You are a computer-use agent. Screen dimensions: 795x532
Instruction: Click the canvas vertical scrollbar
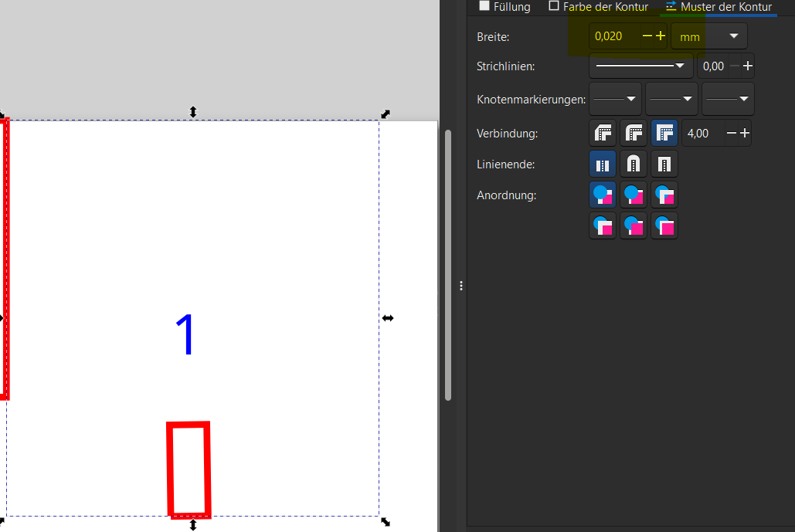(x=447, y=265)
